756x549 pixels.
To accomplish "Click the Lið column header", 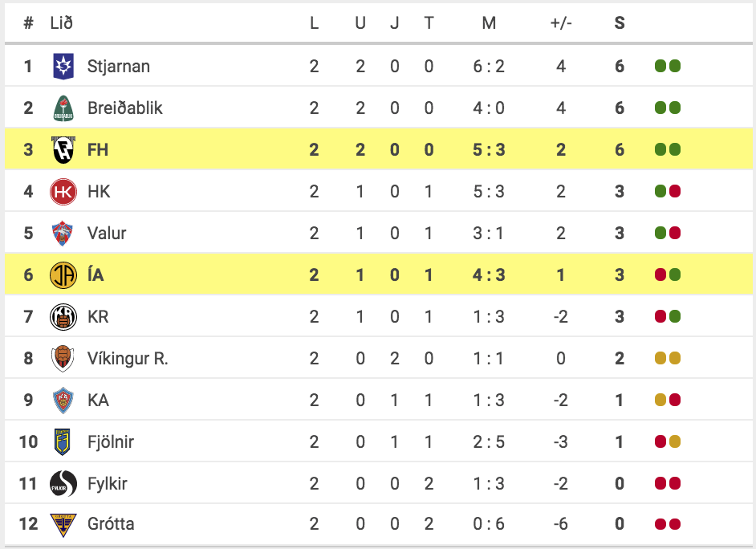I will point(61,22).
